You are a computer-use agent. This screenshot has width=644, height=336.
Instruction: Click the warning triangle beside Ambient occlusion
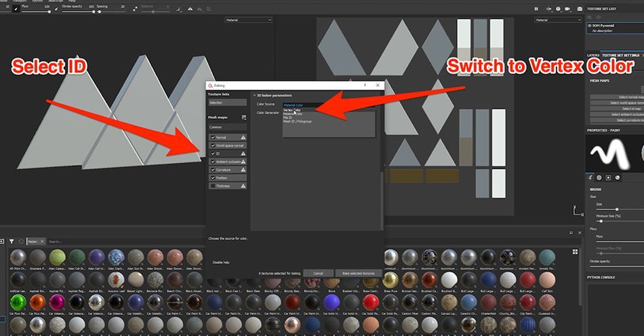pos(243,162)
